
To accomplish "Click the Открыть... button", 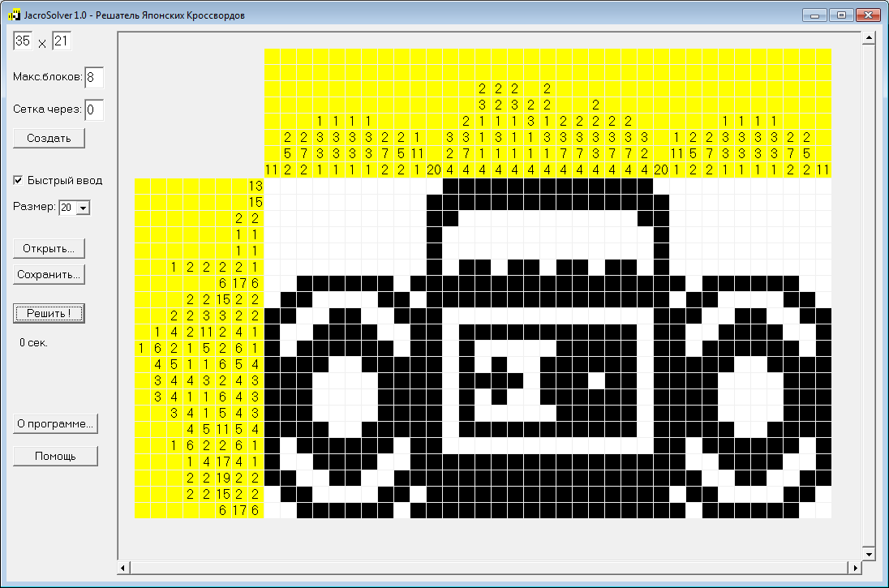I will click(x=49, y=247).
